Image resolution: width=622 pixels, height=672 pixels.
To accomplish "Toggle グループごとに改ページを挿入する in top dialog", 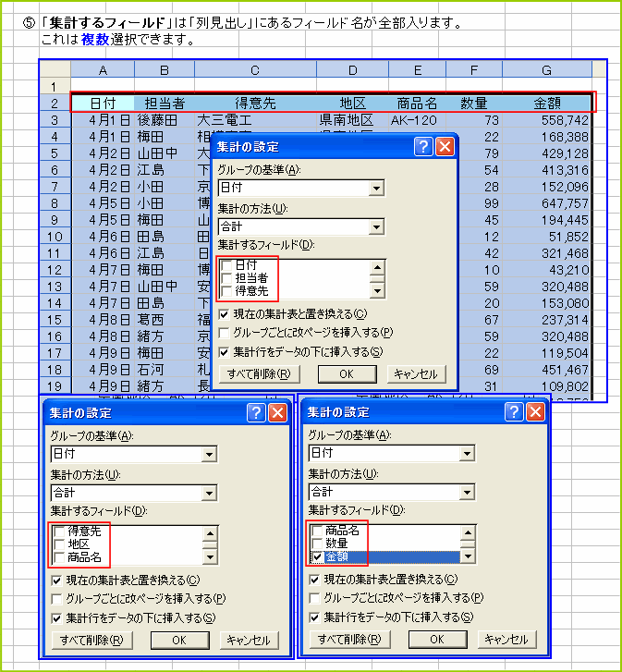I will click(x=224, y=333).
